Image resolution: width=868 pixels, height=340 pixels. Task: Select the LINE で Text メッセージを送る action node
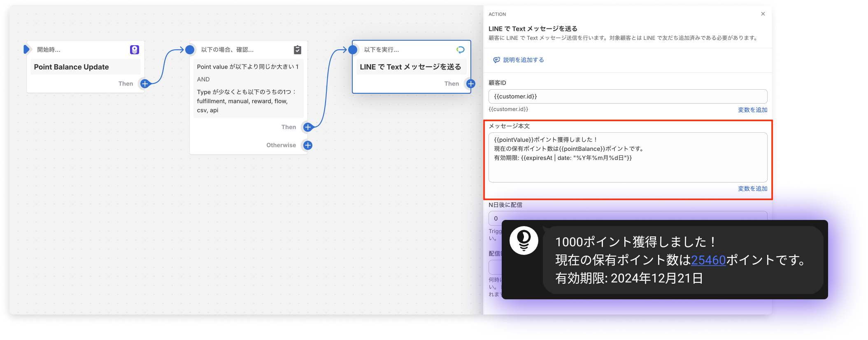click(x=410, y=67)
